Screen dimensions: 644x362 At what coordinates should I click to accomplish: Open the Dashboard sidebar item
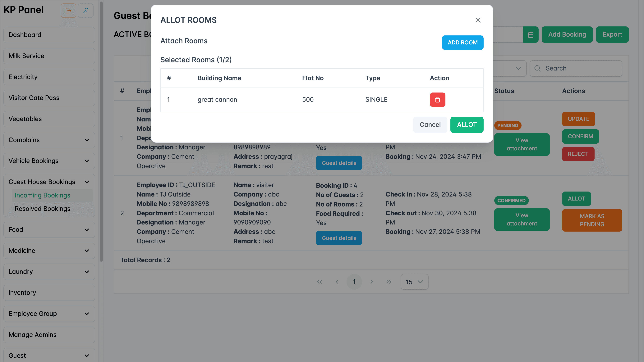click(49, 35)
